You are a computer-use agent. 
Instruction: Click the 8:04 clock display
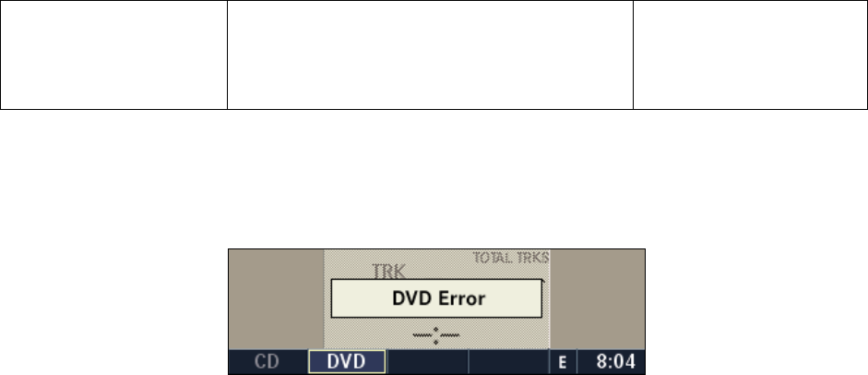click(615, 362)
